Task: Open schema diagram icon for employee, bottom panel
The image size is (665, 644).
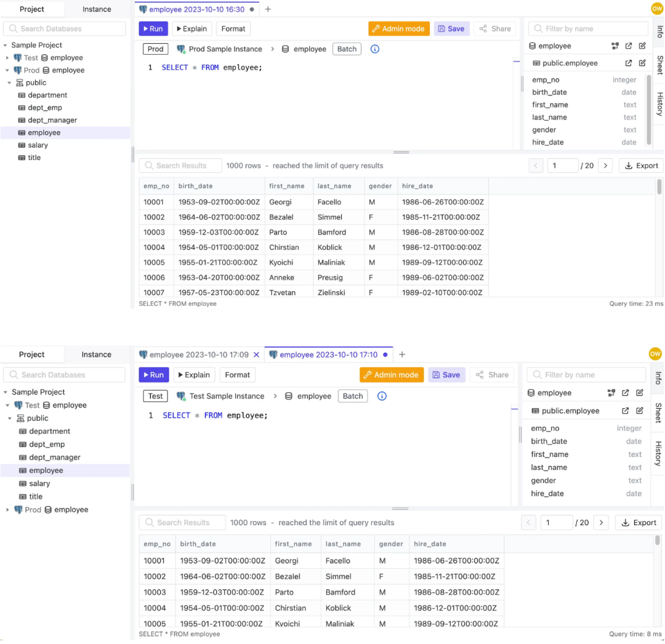Action: (x=611, y=393)
